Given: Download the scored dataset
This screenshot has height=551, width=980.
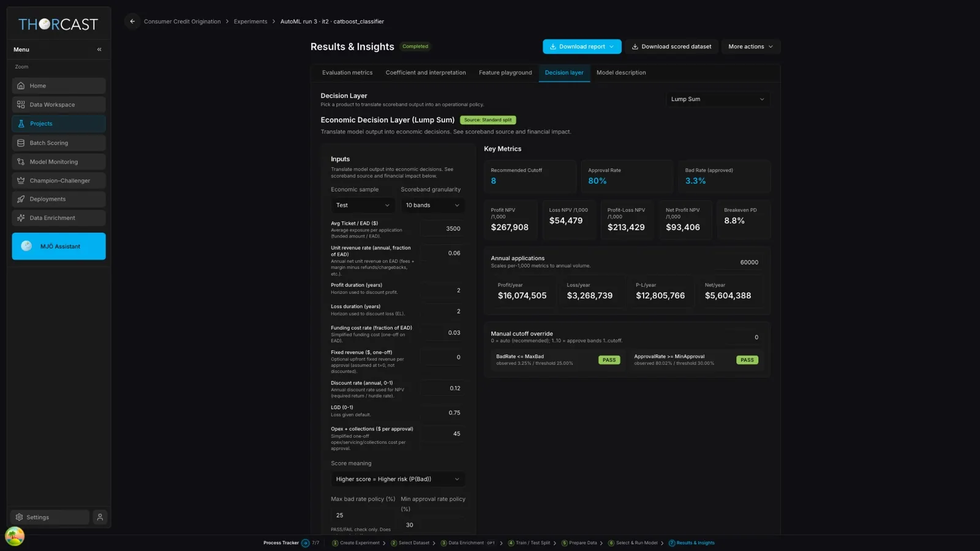Looking at the screenshot, I should [x=671, y=47].
